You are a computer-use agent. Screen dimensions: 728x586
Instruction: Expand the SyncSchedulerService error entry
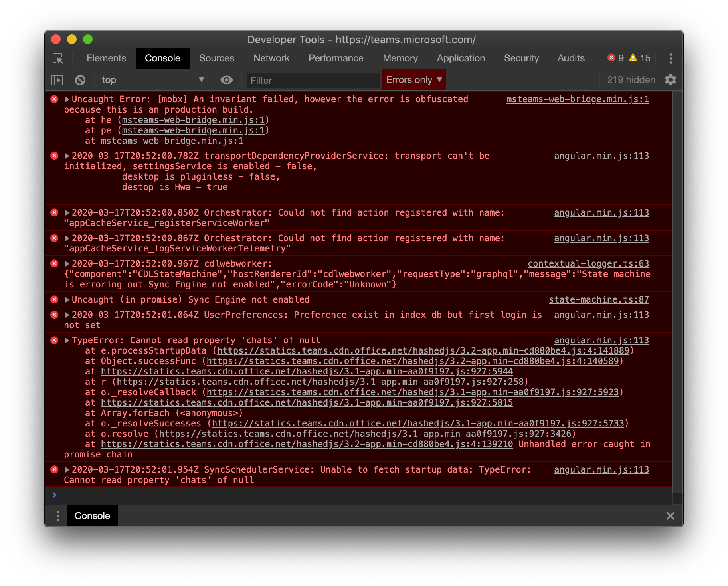coord(67,470)
